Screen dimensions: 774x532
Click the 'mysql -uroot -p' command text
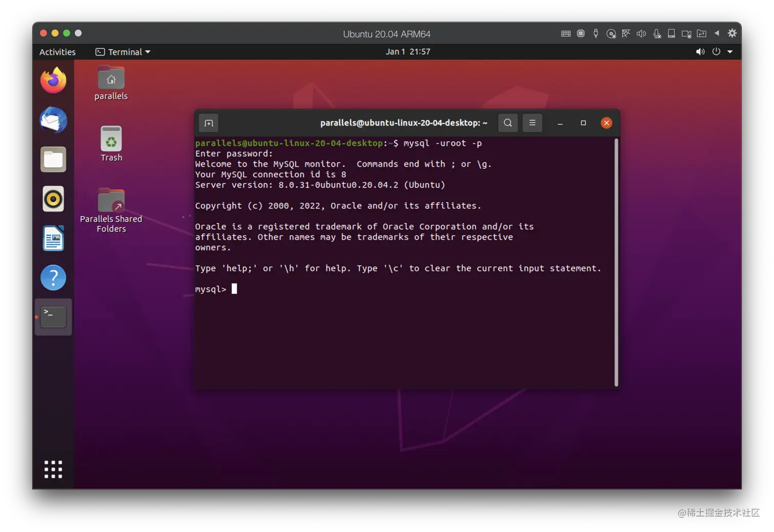click(x=443, y=143)
